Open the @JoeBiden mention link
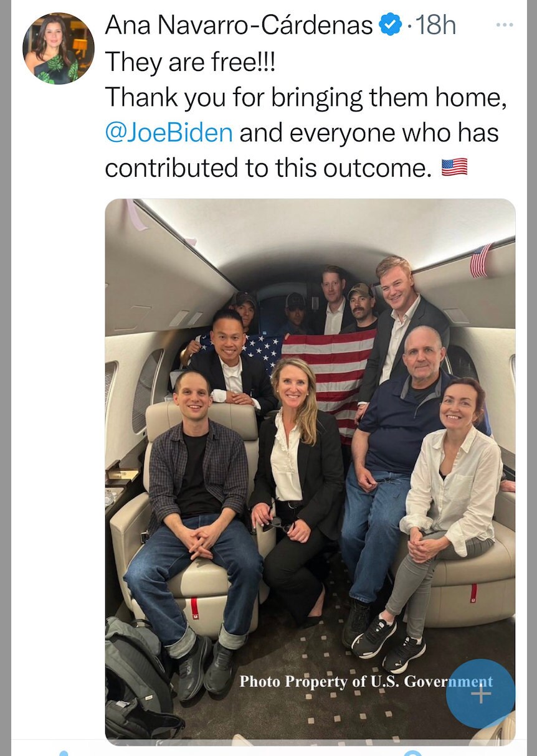 click(169, 133)
